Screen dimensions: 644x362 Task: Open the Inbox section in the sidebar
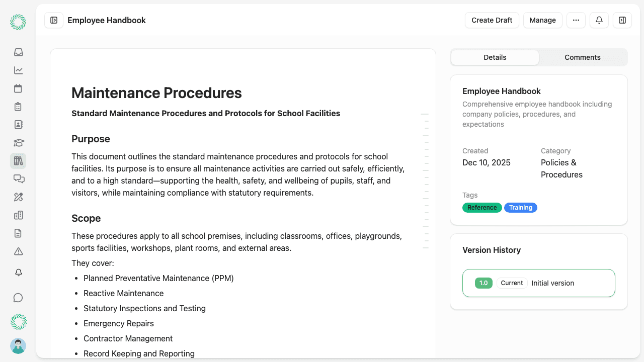pos(18,52)
